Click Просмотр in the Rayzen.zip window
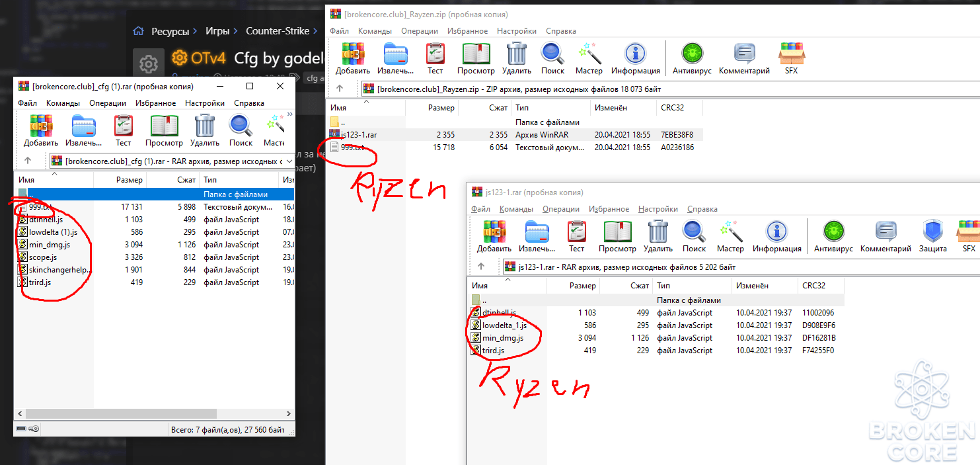 476,58
